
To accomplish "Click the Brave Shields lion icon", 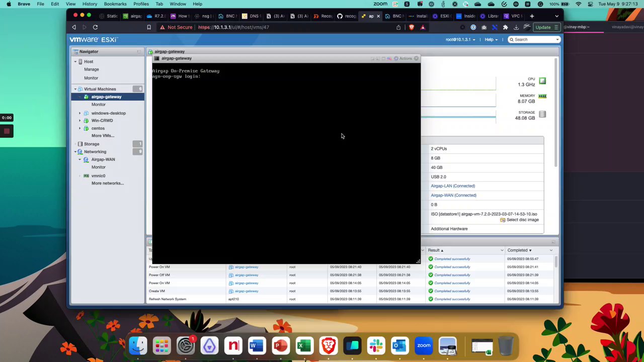I will click(412, 27).
